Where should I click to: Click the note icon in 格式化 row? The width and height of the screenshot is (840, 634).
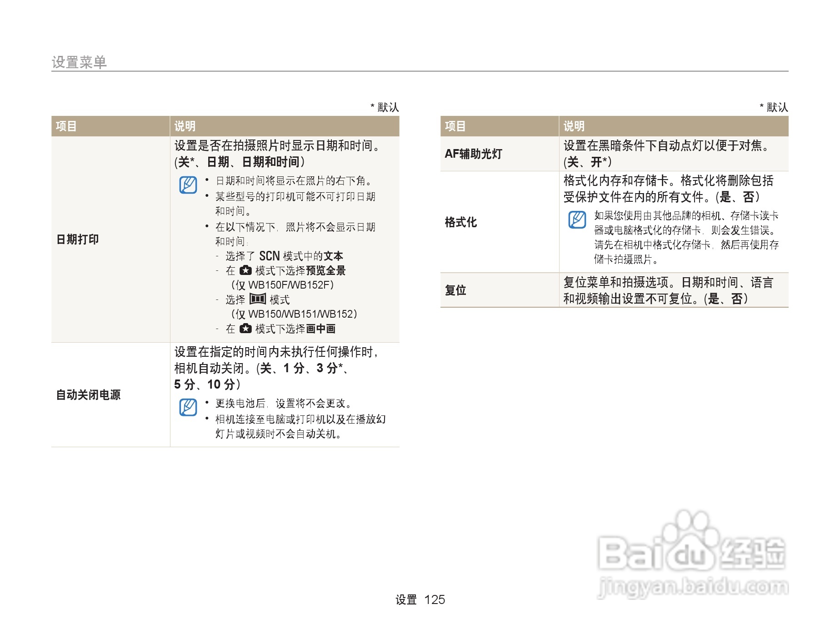[x=577, y=220]
